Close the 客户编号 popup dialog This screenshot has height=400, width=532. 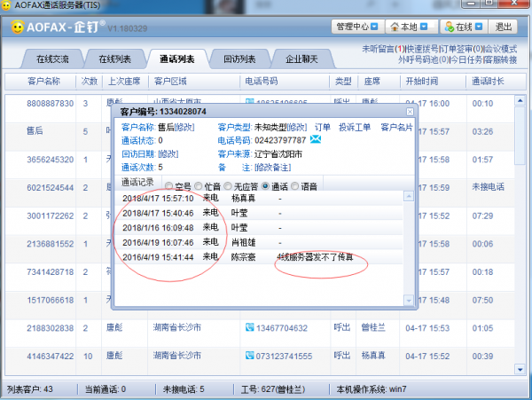(x=410, y=112)
